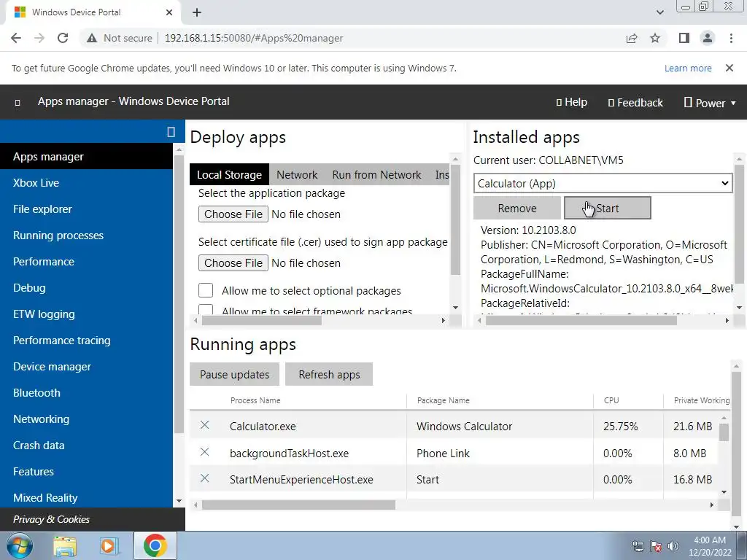Open the Help link in header
747x560 pixels.
572,102
